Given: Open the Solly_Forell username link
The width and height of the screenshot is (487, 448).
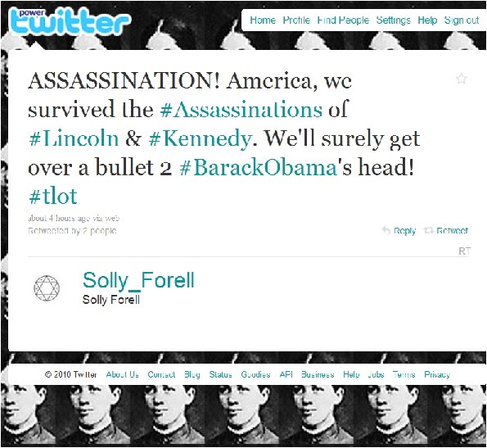Looking at the screenshot, I should point(138,281).
